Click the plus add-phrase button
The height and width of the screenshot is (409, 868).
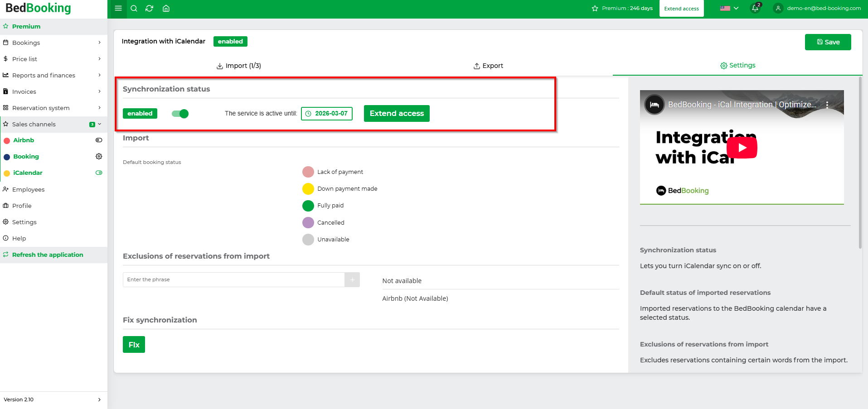tap(352, 279)
